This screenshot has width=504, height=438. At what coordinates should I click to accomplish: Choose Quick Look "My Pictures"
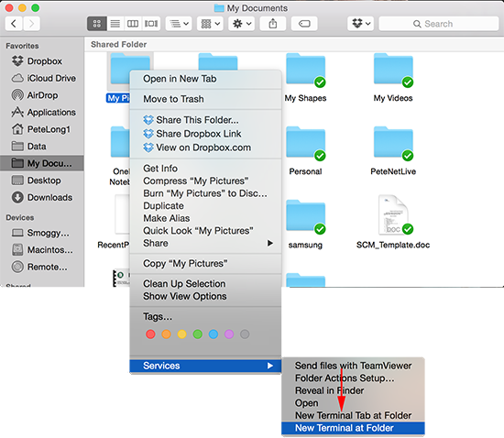click(x=205, y=231)
